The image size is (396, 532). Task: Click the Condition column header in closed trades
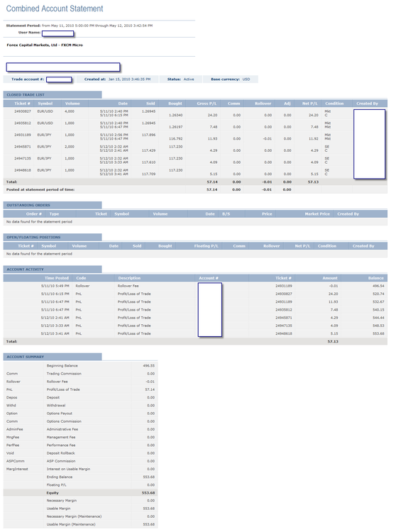(334, 104)
